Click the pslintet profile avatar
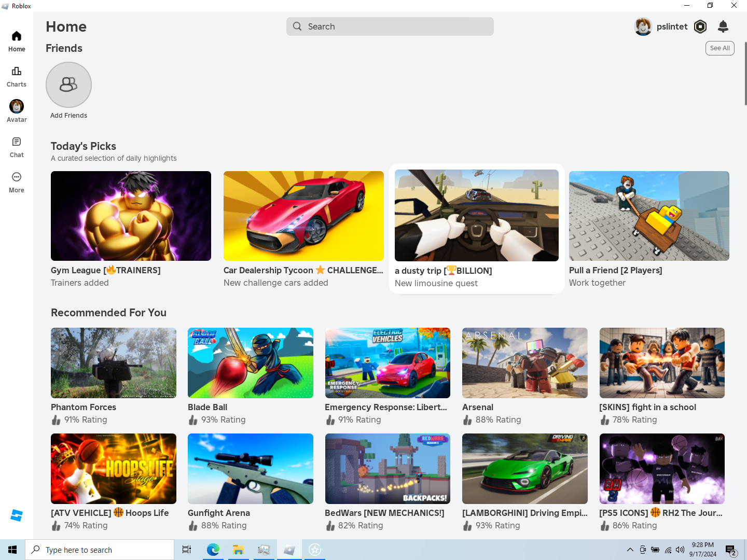The image size is (747, 560). (x=643, y=26)
